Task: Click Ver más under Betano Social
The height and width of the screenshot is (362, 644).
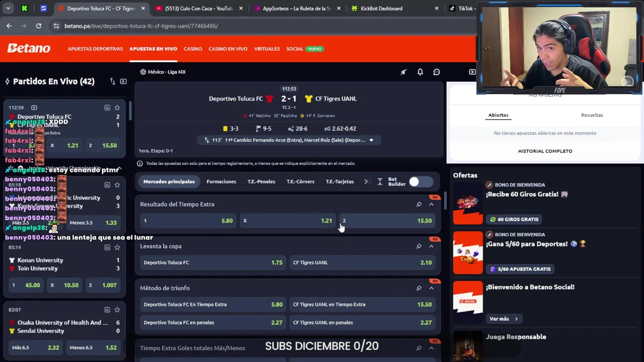Action: tap(504, 319)
